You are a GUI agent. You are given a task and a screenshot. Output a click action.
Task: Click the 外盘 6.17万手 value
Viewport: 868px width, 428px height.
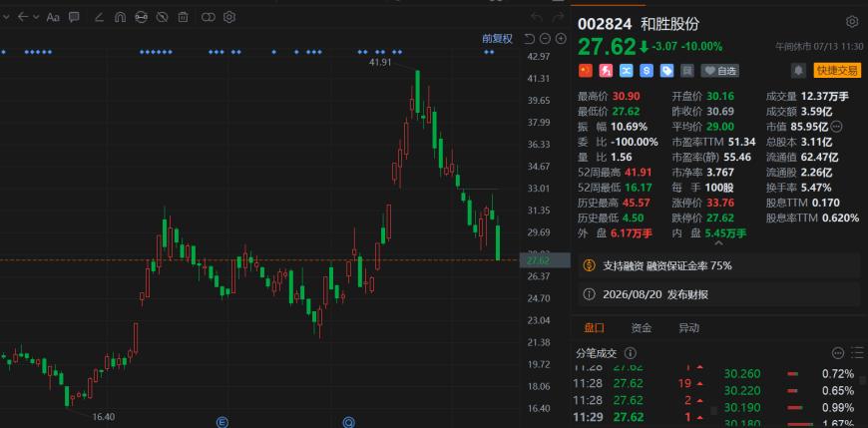[x=632, y=233]
